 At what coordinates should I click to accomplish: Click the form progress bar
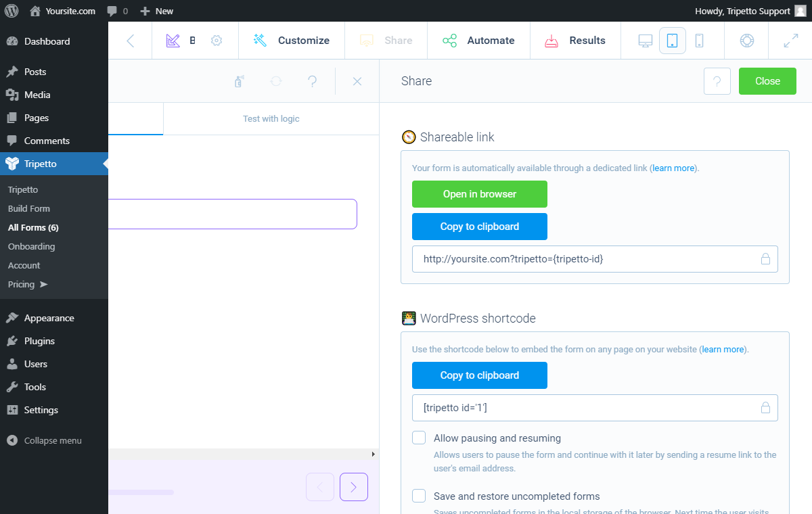[141, 492]
